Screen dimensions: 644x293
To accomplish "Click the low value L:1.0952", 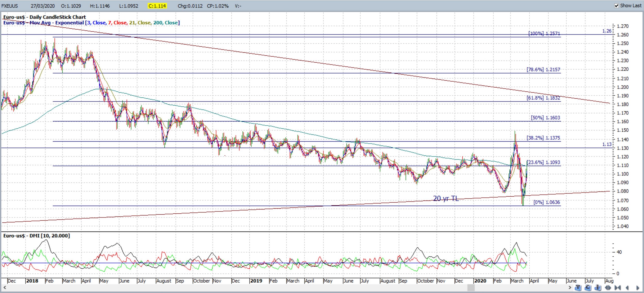I will coord(129,6).
